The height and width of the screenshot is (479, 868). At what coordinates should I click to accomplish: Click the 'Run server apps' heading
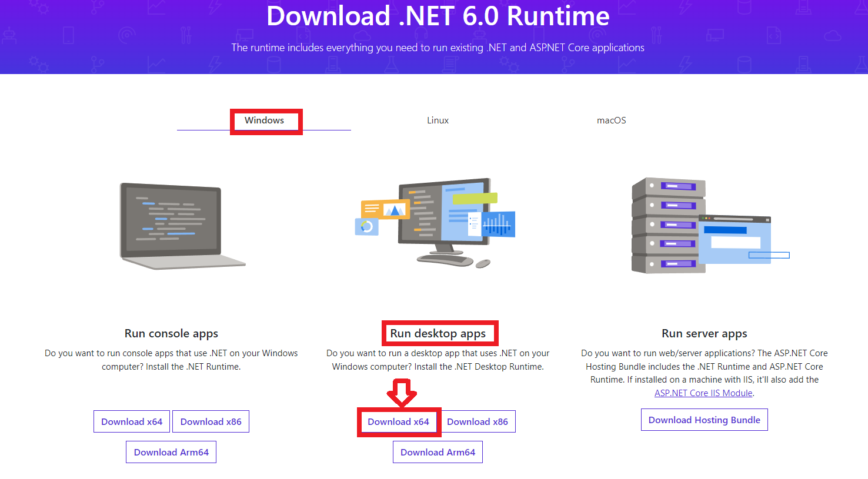click(x=705, y=333)
